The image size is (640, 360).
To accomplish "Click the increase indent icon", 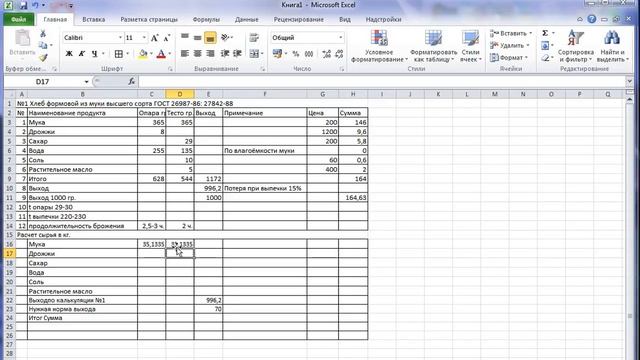I will click(x=237, y=53).
